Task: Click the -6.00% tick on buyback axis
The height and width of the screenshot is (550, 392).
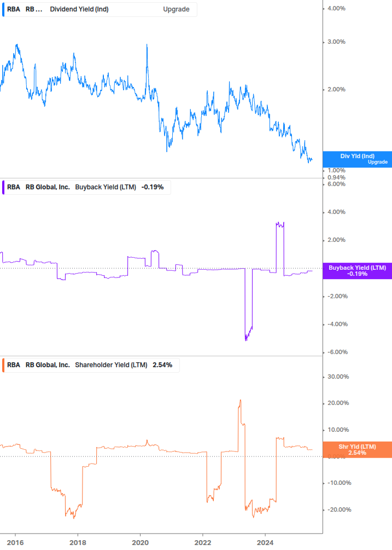Action: coord(338,352)
